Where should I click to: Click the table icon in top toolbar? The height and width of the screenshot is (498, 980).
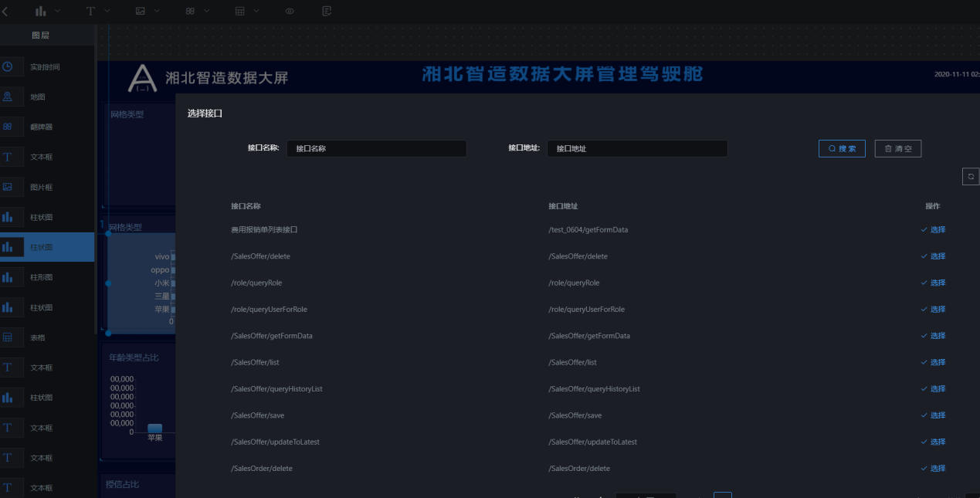(x=240, y=11)
